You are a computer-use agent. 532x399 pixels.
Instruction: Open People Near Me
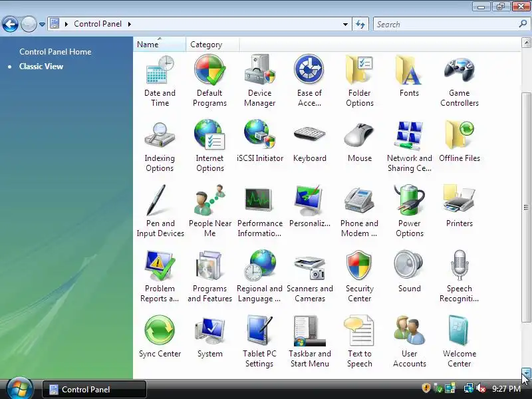[209, 211]
